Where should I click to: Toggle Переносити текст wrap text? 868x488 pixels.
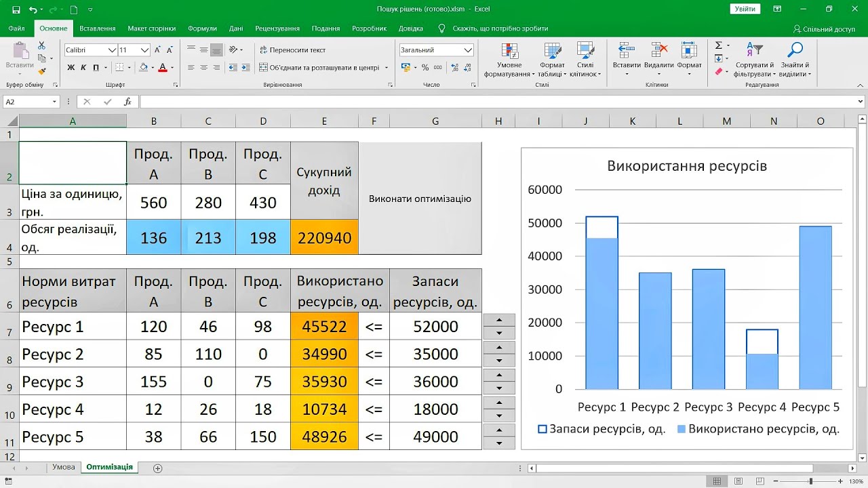[x=293, y=50]
